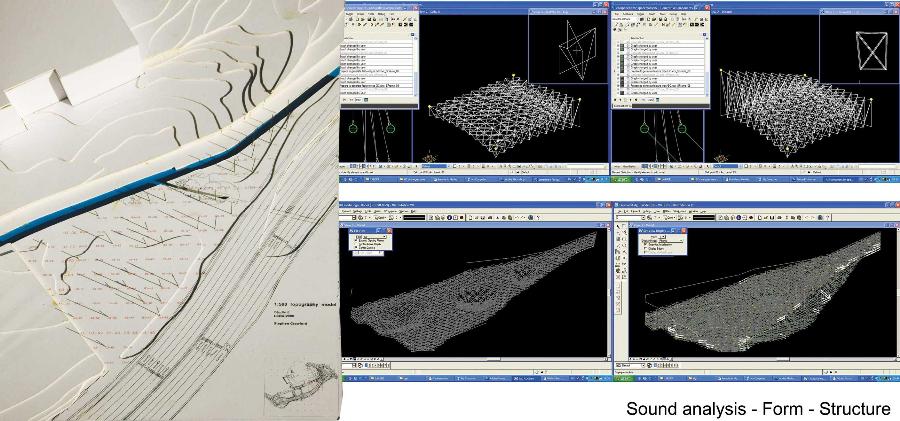Open the first menu in top-left floating dialog

click(x=348, y=12)
